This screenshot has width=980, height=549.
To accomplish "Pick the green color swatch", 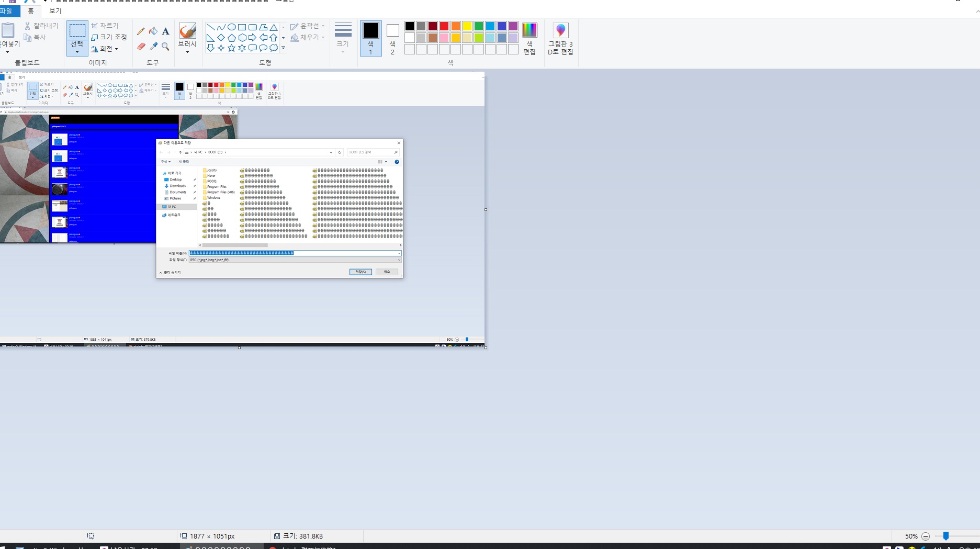I will pos(479,26).
